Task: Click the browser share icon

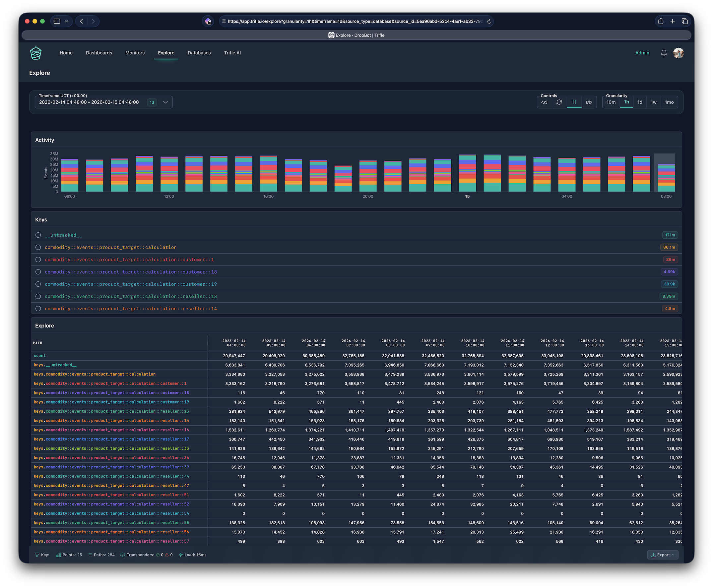Action: point(661,21)
